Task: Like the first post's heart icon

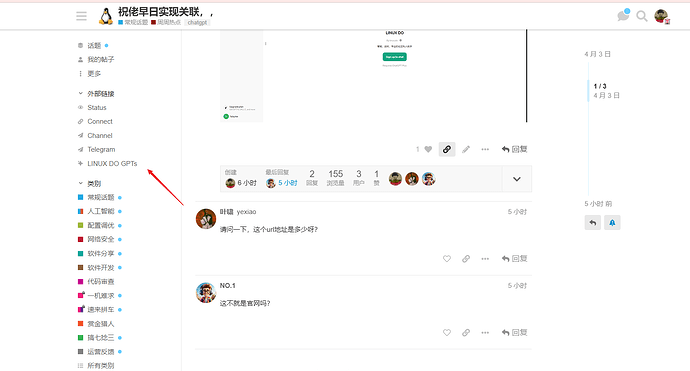Action: coord(428,149)
